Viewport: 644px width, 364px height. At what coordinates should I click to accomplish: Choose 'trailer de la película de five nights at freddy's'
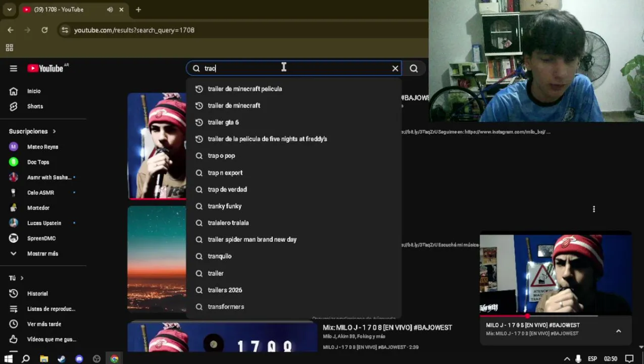(x=294, y=139)
